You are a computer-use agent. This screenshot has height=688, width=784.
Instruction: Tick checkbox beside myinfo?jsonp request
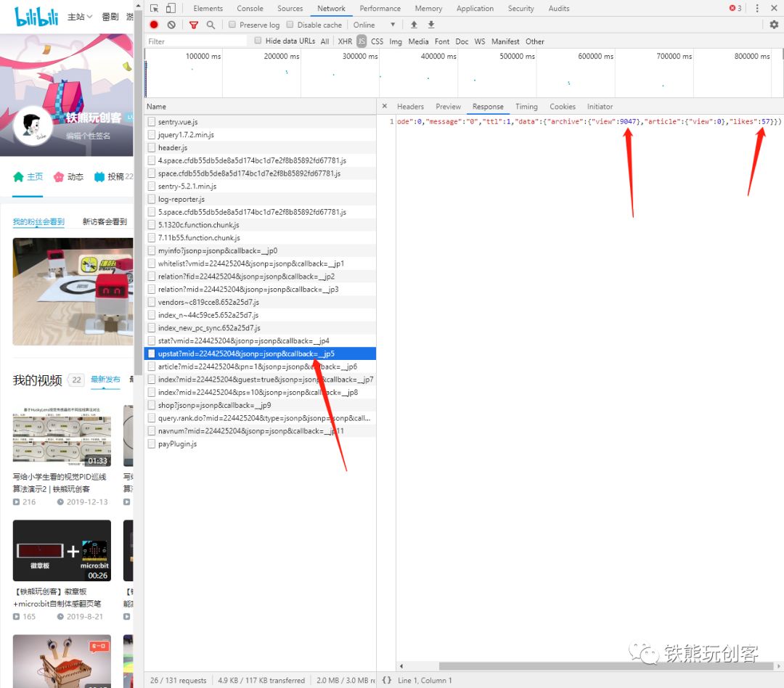pos(152,251)
